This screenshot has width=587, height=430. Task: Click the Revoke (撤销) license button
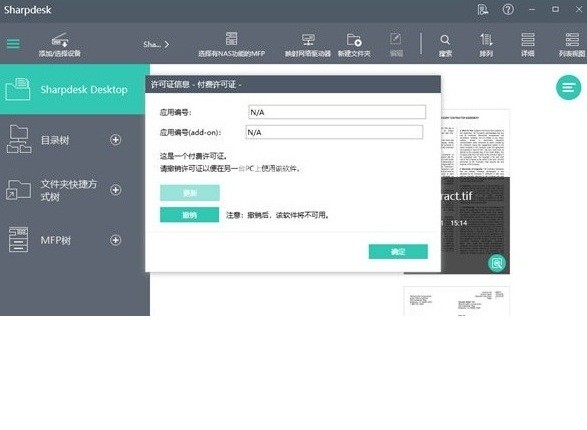(x=189, y=215)
